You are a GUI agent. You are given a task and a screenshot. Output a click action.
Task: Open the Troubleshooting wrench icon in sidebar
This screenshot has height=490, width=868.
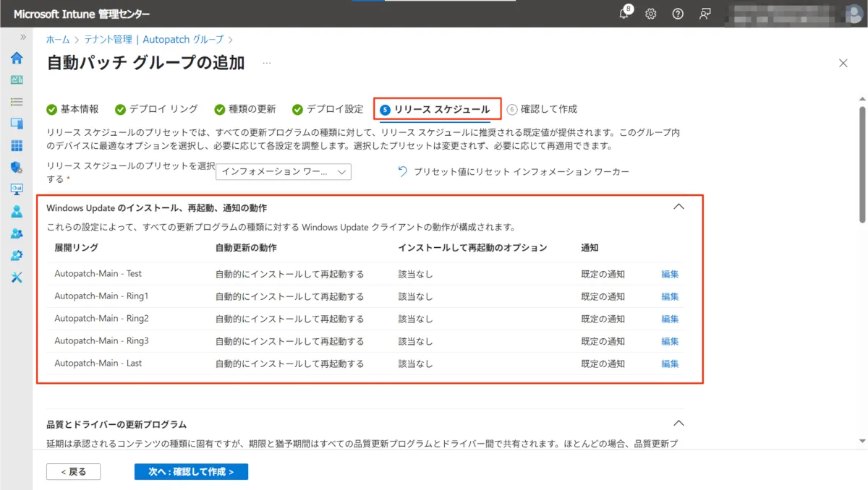pyautogui.click(x=16, y=278)
